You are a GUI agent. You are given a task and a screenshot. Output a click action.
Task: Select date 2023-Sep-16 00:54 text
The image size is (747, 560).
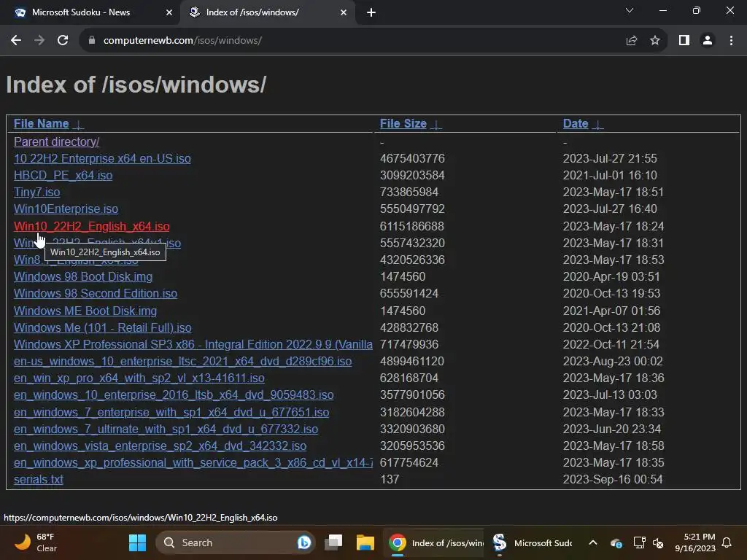click(613, 480)
